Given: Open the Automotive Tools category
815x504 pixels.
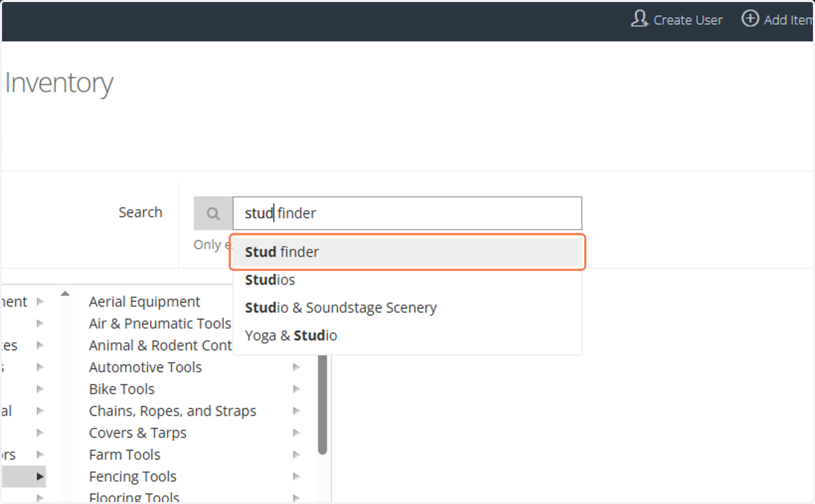Looking at the screenshot, I should (x=145, y=367).
